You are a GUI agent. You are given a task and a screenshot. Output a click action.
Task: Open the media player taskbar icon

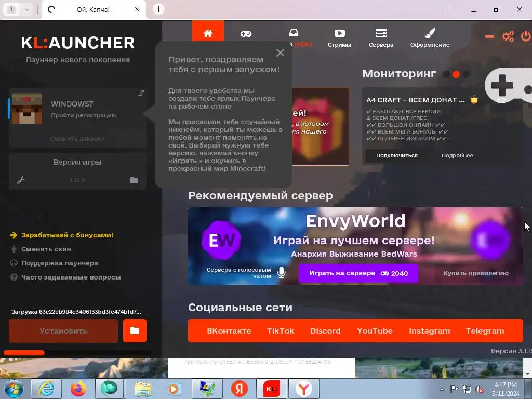point(175,389)
